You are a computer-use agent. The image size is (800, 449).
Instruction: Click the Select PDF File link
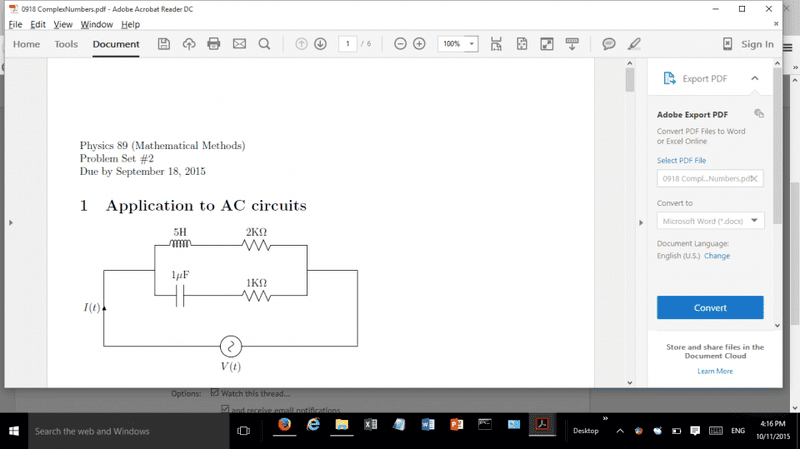(x=681, y=160)
